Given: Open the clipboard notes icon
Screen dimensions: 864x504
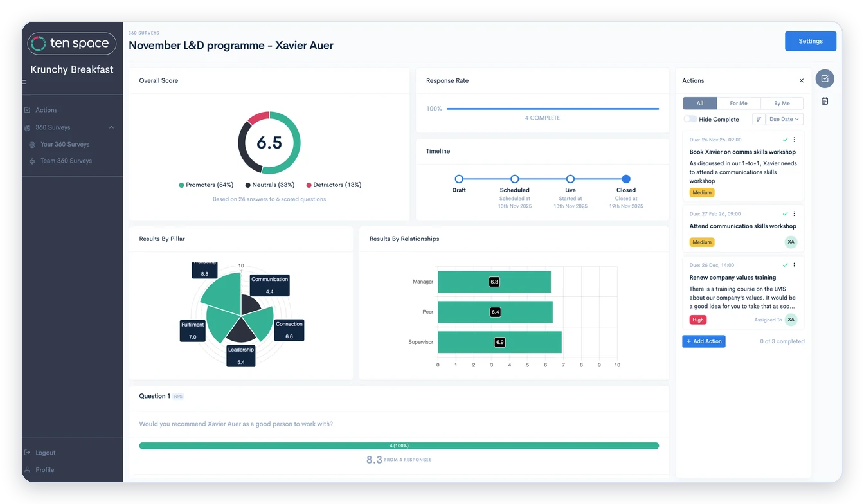Looking at the screenshot, I should (825, 101).
